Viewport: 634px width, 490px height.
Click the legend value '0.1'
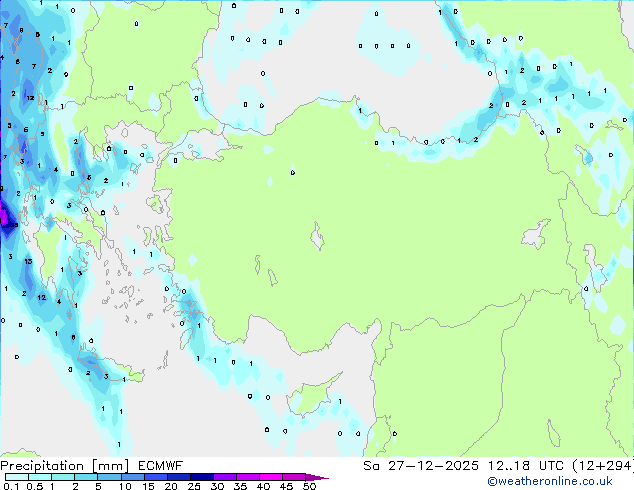tap(11, 486)
